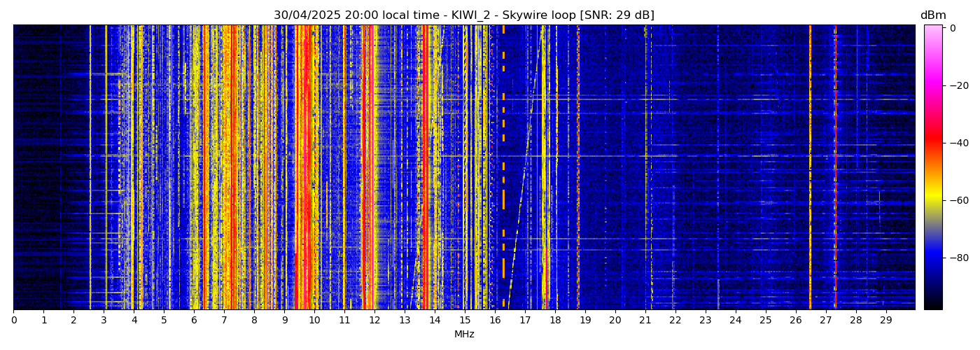Click the yellow region of the colorbar

(932, 198)
